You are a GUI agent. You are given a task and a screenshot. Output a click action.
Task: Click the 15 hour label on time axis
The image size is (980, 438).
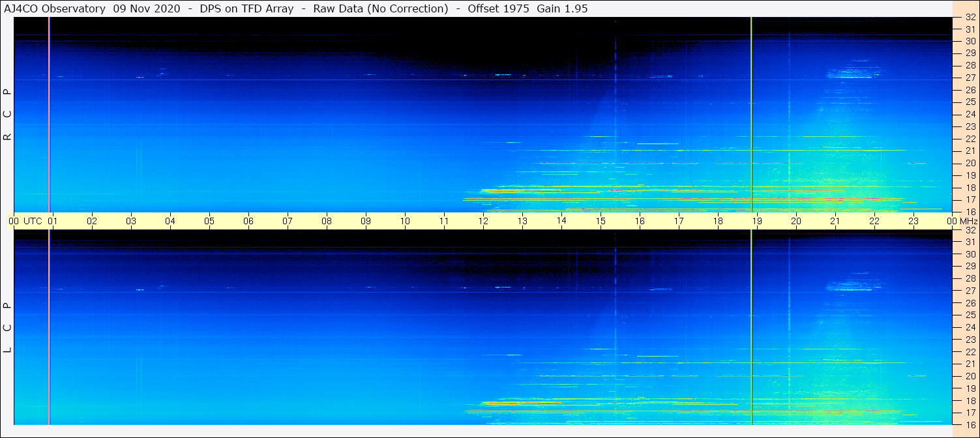601,221
